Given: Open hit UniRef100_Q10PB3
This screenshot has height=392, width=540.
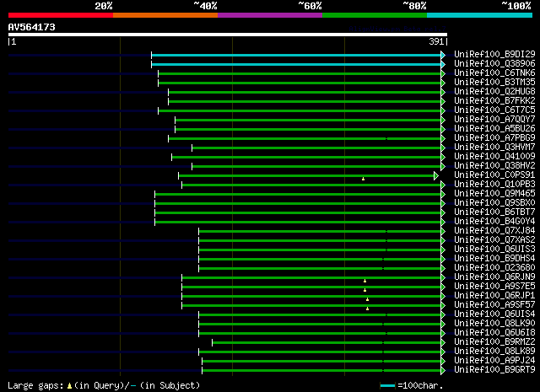Looking at the screenshot, I should [x=494, y=184].
